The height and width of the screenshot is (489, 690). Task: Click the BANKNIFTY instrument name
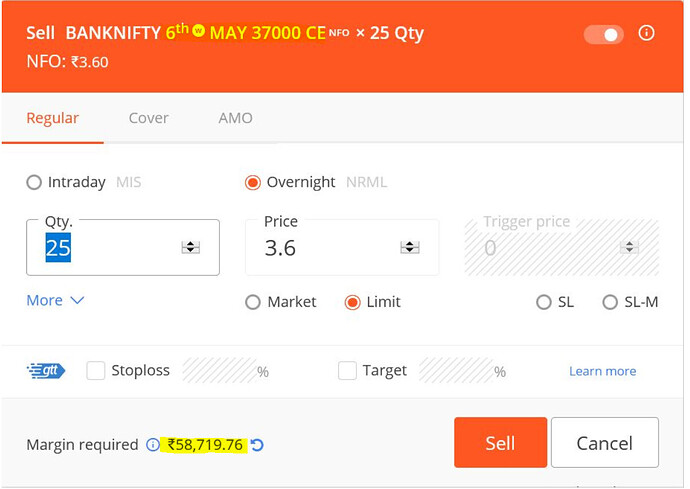(x=113, y=33)
